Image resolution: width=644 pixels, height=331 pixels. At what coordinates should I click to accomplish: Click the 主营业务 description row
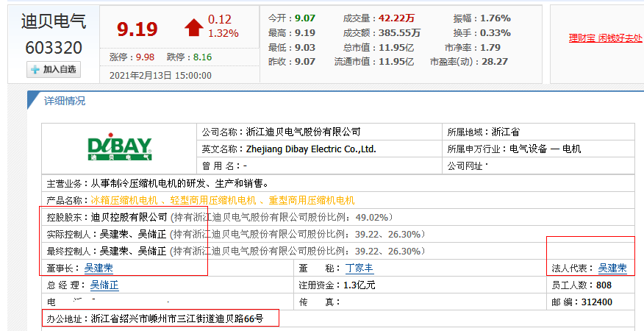tap(338, 183)
